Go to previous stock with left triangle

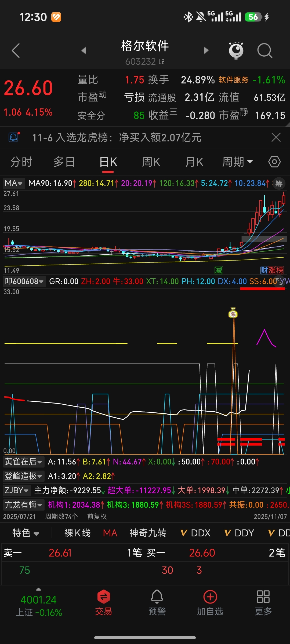pyautogui.click(x=84, y=50)
